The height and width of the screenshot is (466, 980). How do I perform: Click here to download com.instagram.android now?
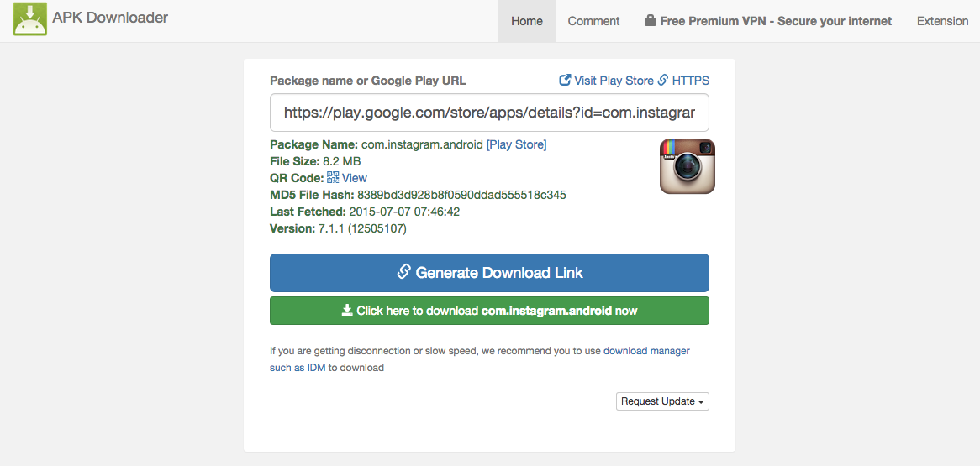[489, 311]
